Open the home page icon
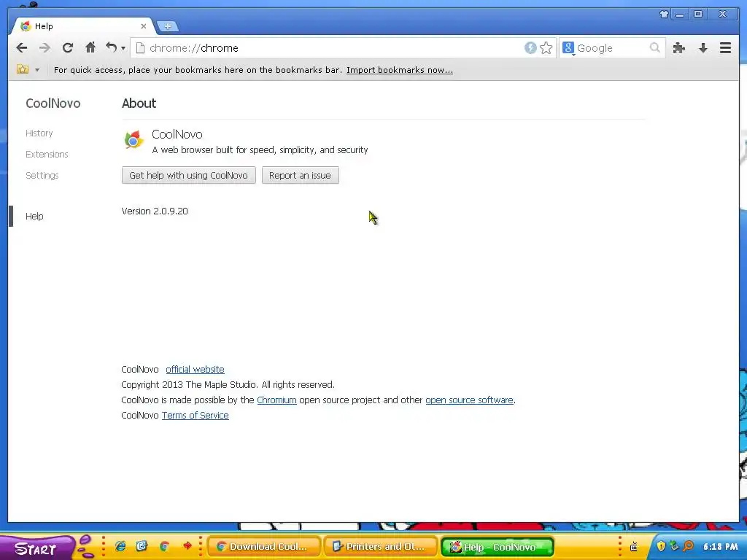 pos(90,47)
